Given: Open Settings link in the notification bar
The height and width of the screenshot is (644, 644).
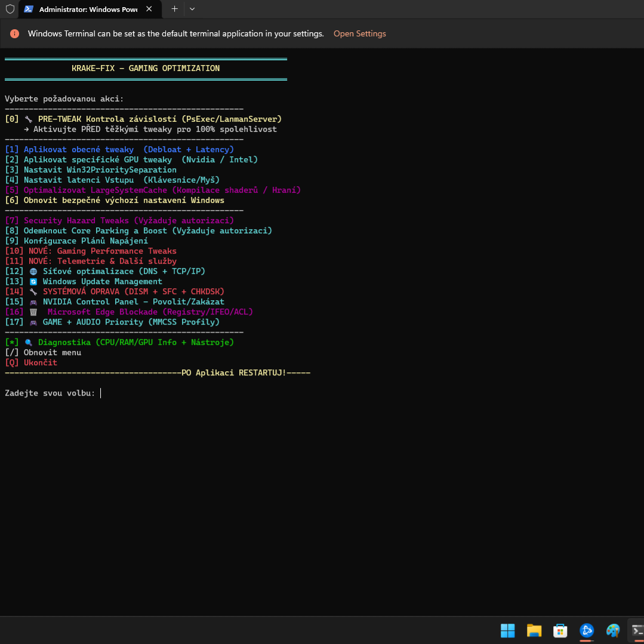Looking at the screenshot, I should (x=359, y=34).
